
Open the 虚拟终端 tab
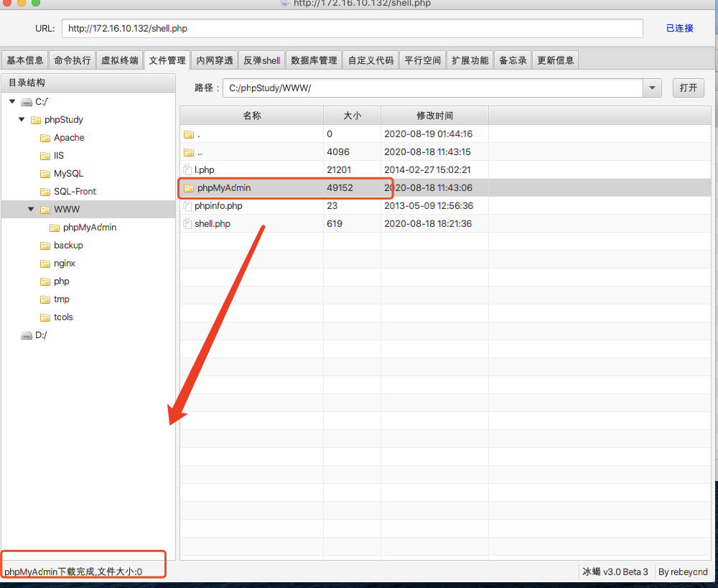(119, 60)
